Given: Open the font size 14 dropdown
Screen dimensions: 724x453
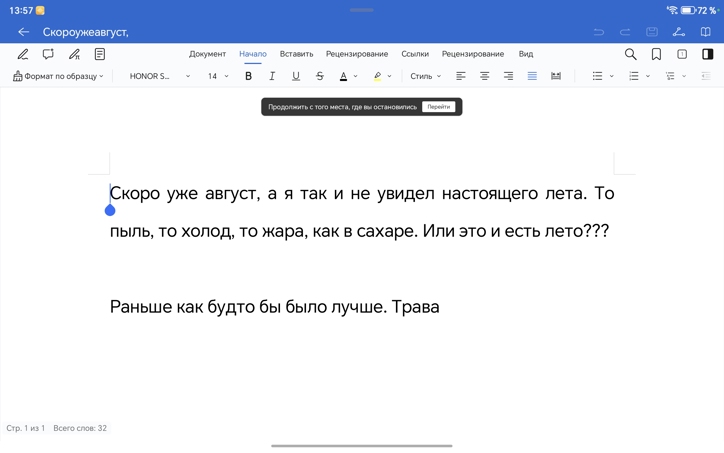Looking at the screenshot, I should (217, 76).
